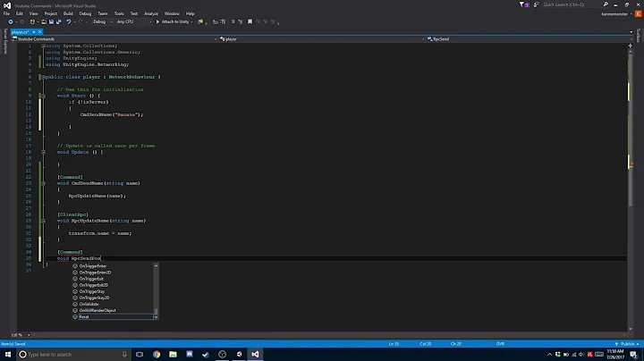Click the Save toolbar icon

pos(53,21)
